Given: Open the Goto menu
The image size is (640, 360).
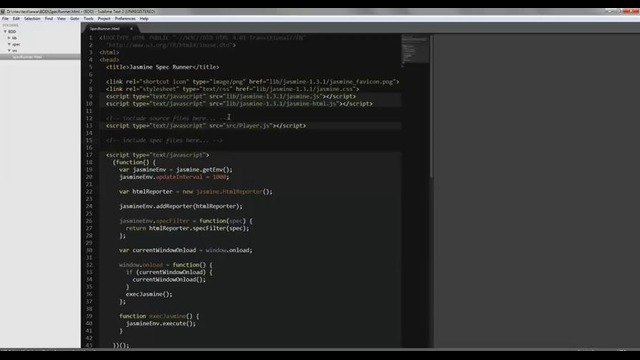Looking at the screenshot, I should (x=74, y=19).
